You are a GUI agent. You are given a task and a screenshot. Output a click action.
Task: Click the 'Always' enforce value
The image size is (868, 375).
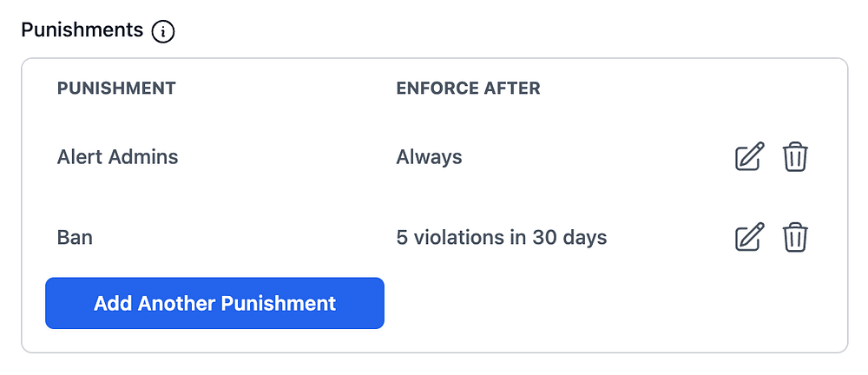pos(429,157)
